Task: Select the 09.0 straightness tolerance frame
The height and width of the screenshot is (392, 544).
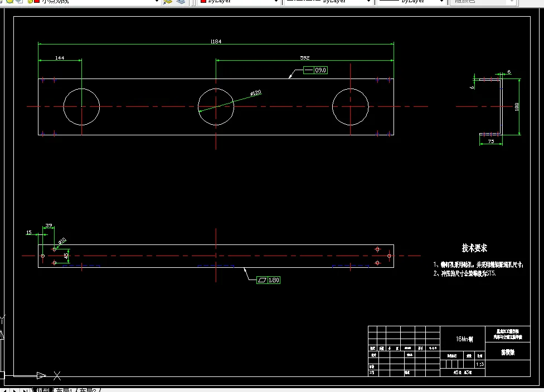Action: tap(315, 70)
